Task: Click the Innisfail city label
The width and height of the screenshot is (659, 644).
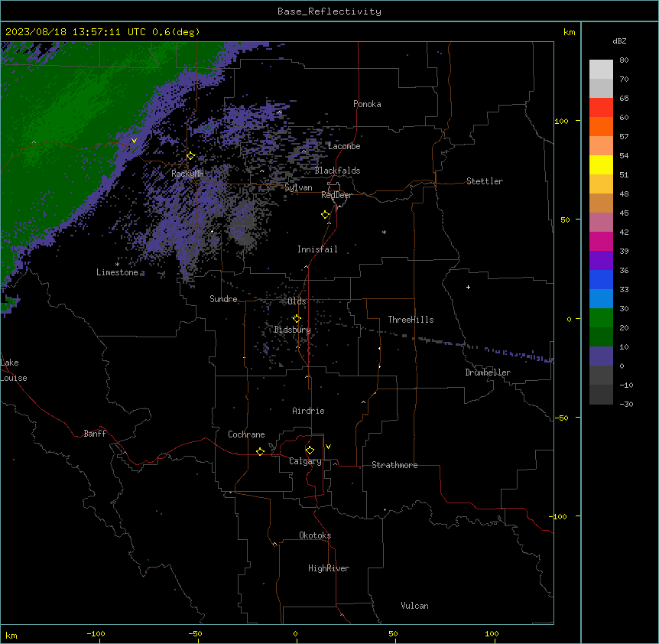Action: pyautogui.click(x=317, y=249)
